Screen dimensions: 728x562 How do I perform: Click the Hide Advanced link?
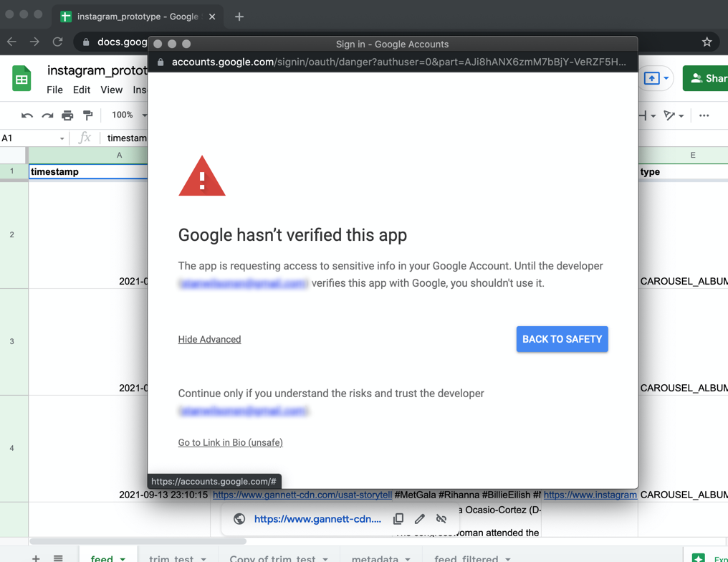(209, 339)
